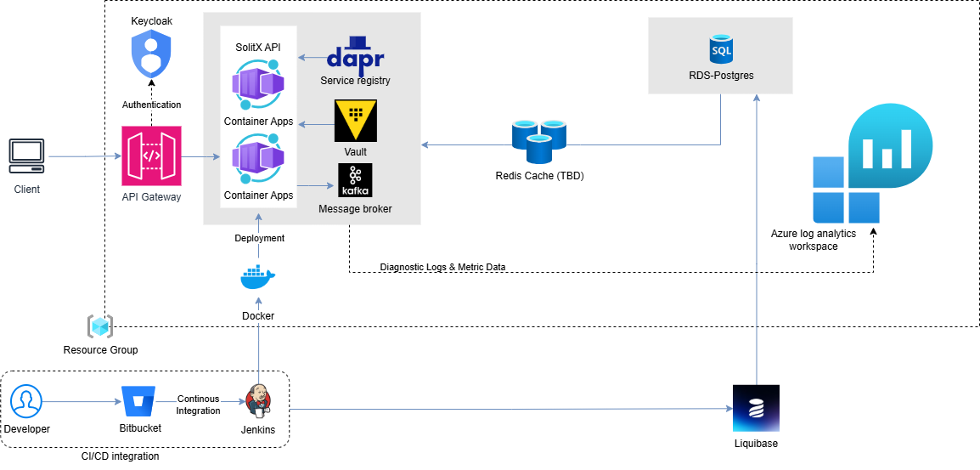Select the 'Redis Cache (TBD)' label
980x470 pixels.
[x=539, y=176]
